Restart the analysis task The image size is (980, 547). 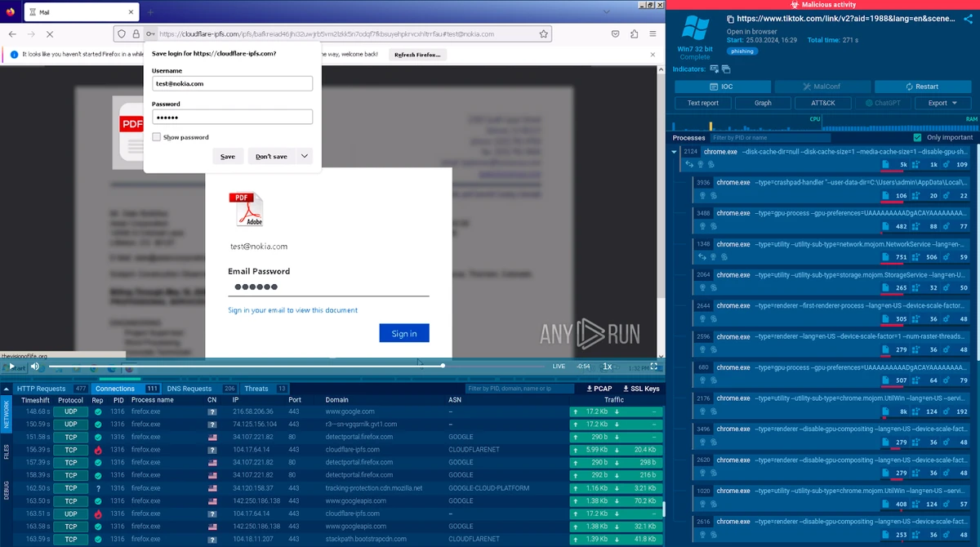922,87
